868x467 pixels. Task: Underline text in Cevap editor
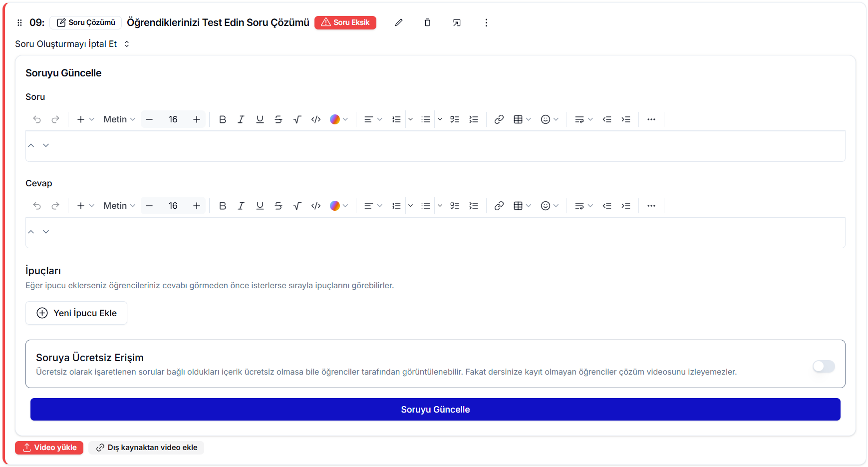click(x=260, y=206)
